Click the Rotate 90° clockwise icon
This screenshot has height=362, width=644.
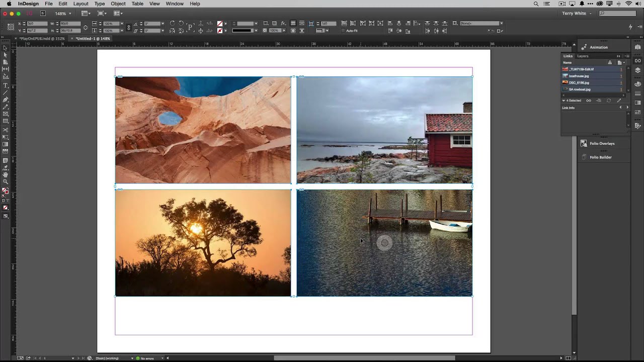click(x=172, y=24)
